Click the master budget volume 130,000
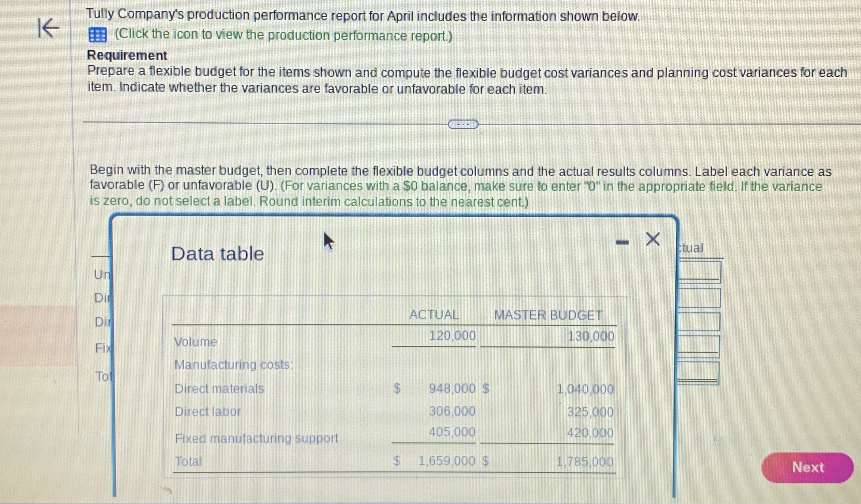 coord(591,337)
